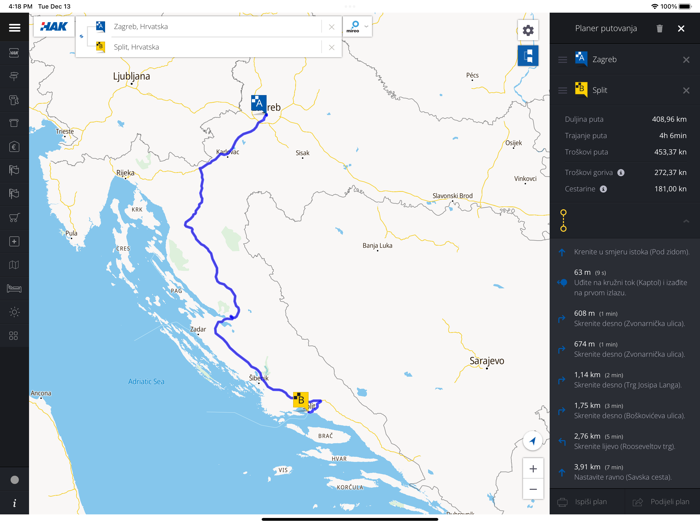This screenshot has width=700, height=525.
Task: Click the Zadar label on the map
Action: pyautogui.click(x=198, y=329)
